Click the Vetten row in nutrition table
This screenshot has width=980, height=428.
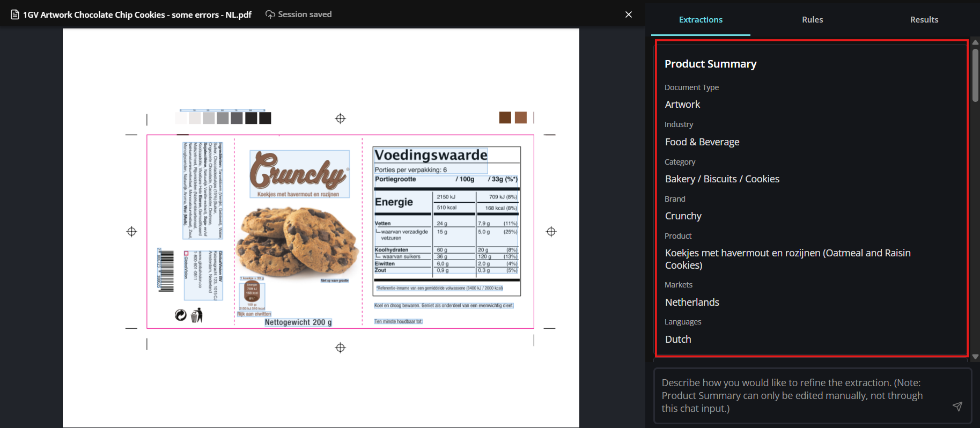(446, 223)
